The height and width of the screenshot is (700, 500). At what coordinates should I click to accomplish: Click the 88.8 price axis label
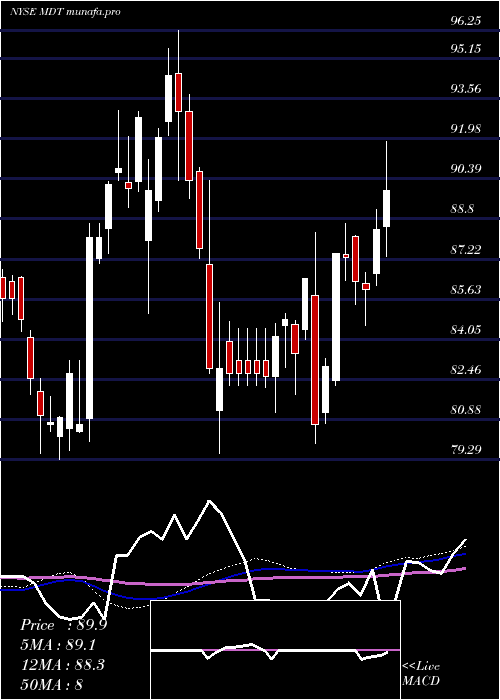point(462,209)
